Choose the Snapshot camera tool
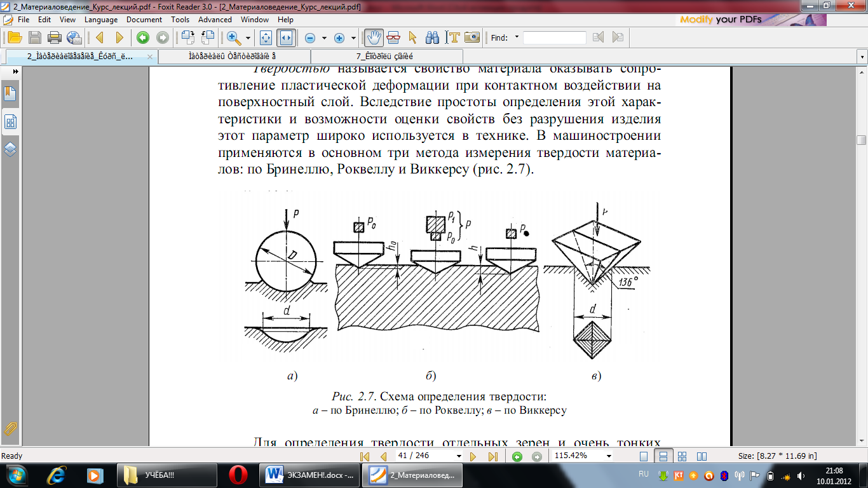The height and width of the screenshot is (488, 868). (x=471, y=37)
